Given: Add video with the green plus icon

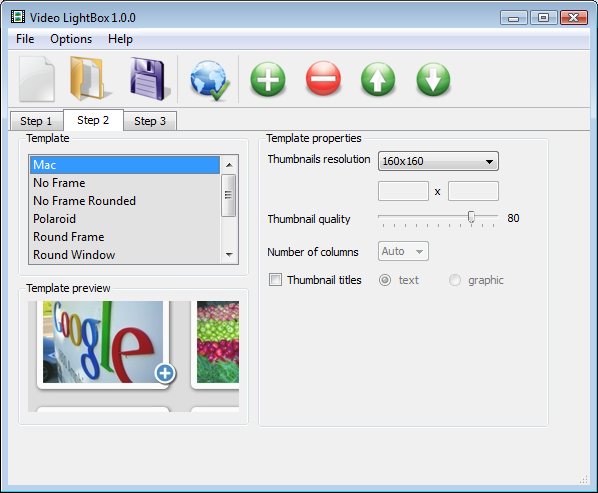Looking at the screenshot, I should 268,79.
